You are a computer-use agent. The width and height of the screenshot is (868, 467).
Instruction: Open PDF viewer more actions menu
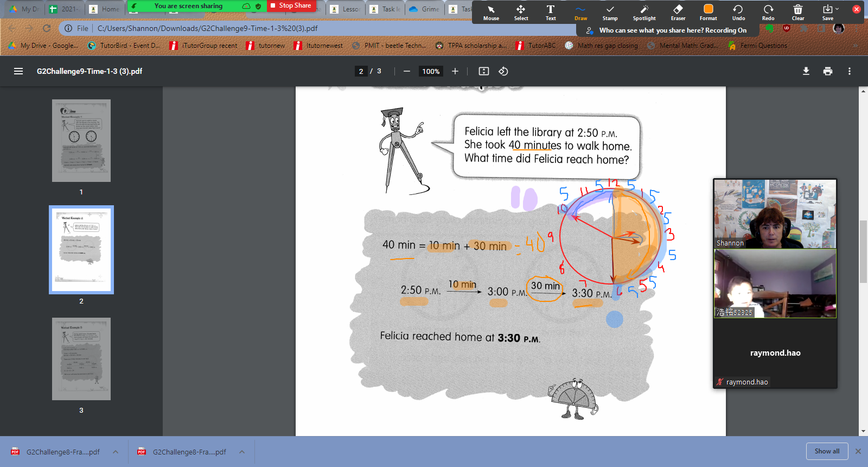(850, 71)
